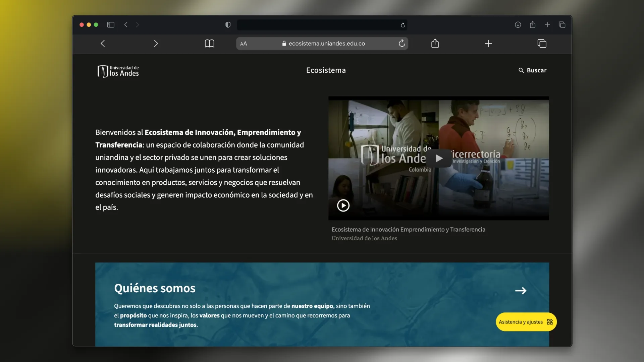Go forward using the small title bar chevron
This screenshot has height=362, width=644.
click(137, 25)
